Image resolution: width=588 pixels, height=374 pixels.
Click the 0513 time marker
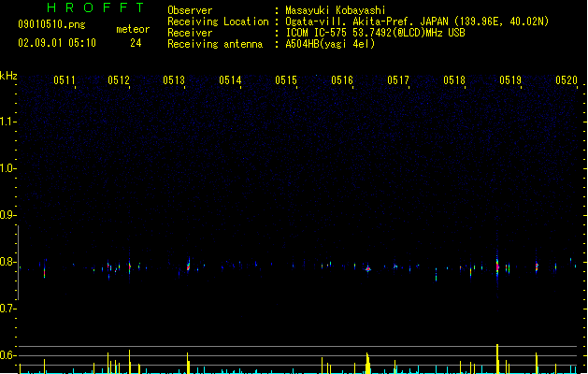(x=174, y=80)
